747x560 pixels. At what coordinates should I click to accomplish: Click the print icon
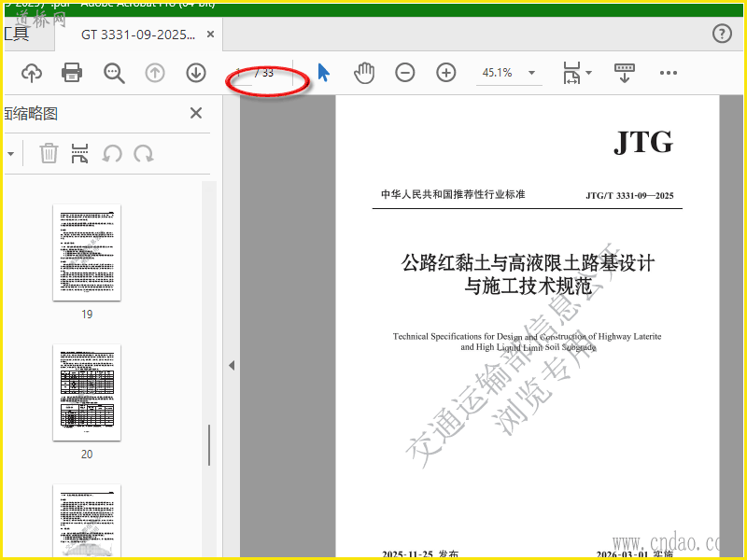72,73
